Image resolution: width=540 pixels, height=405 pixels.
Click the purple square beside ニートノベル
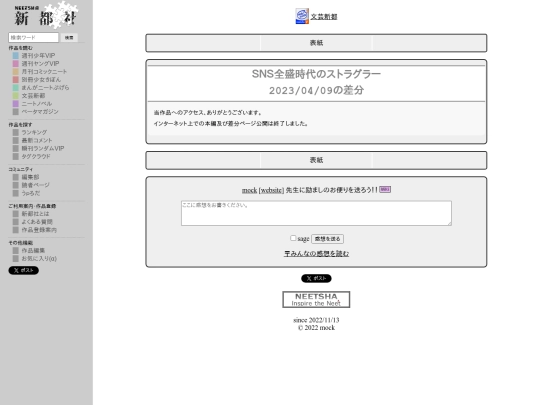point(15,104)
